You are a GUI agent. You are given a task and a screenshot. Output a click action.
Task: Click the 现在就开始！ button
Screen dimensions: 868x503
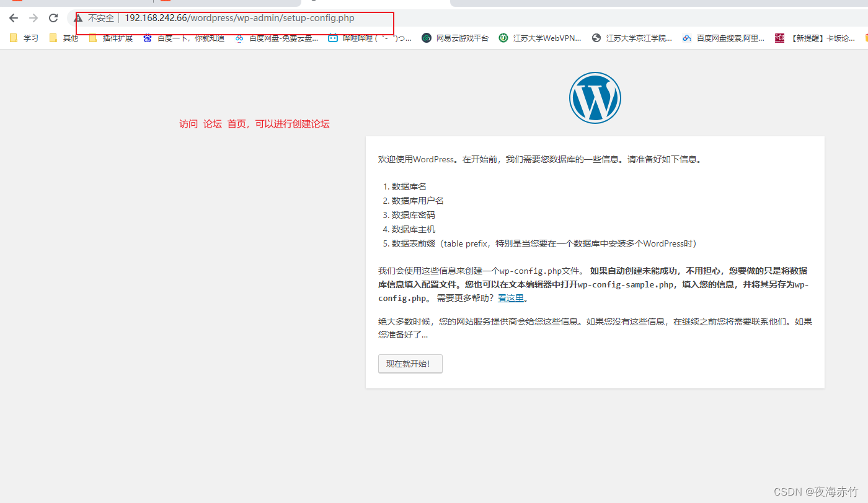coord(410,364)
